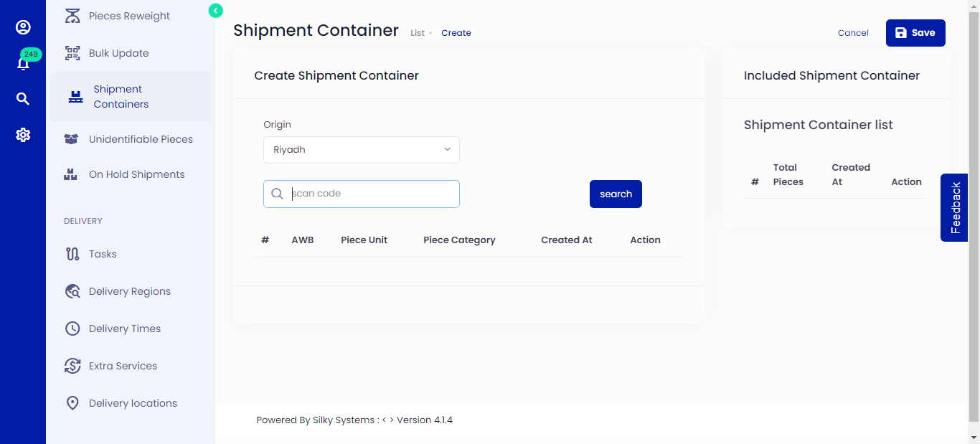Open the Origin dropdown showing Riyadh

pos(361,149)
